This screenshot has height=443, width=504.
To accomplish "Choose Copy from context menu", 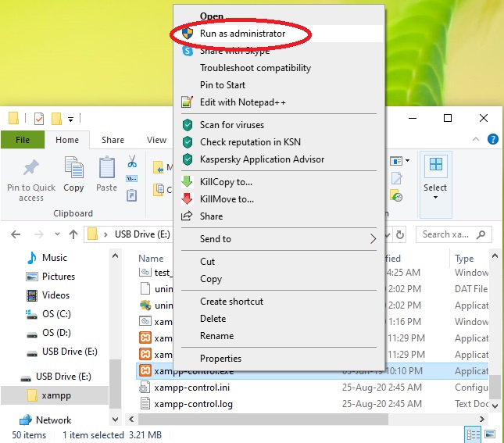I will (211, 279).
